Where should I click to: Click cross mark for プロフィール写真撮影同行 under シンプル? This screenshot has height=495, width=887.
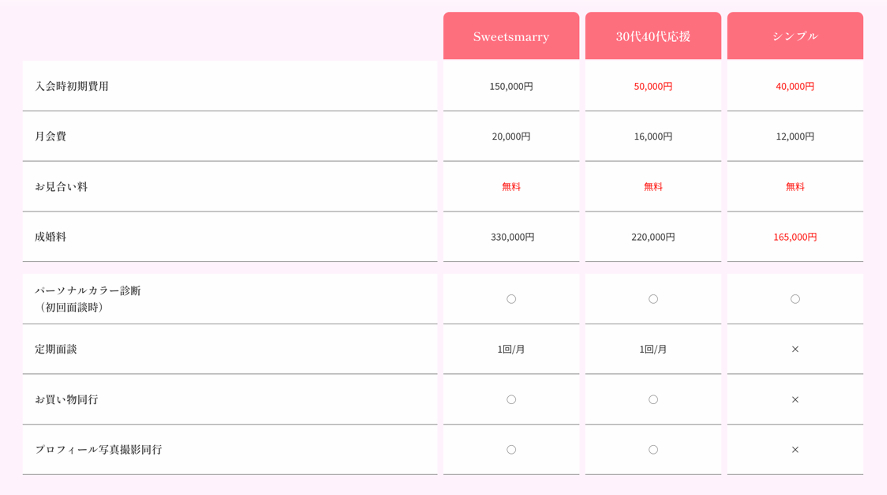795,450
